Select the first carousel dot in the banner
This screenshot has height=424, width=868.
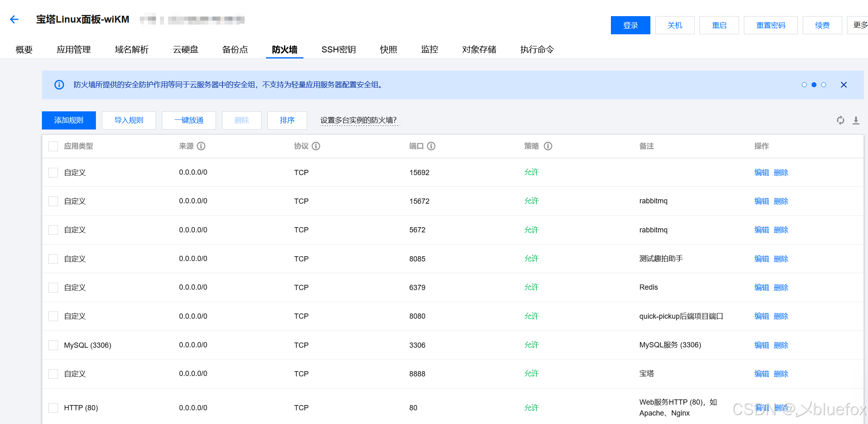(804, 85)
